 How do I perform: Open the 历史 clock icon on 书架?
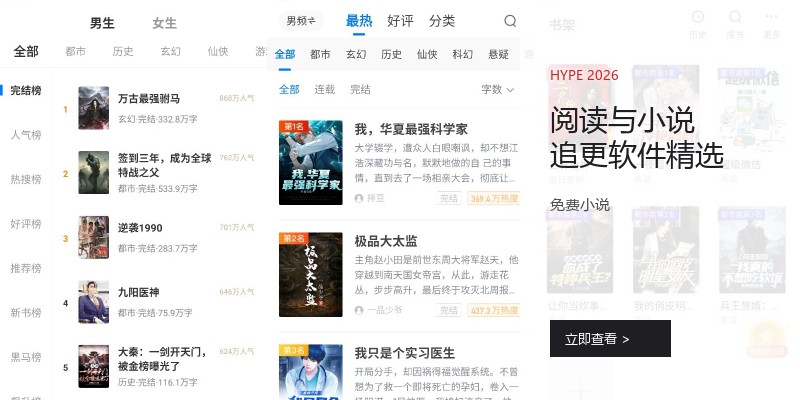698,17
